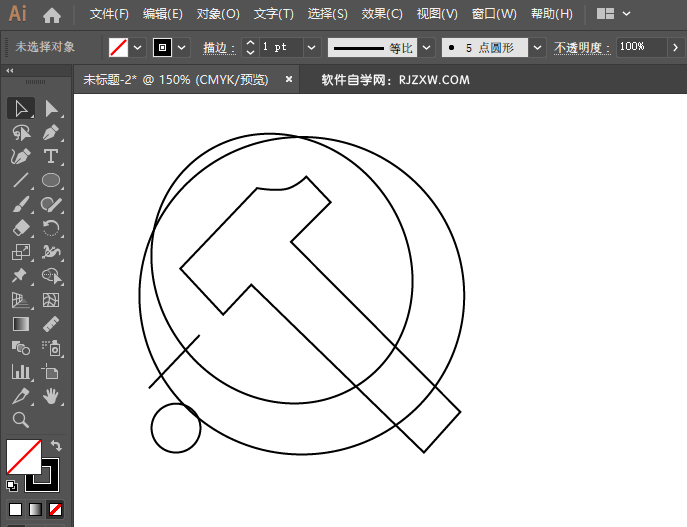Select the Mesh tool
Image resolution: width=687 pixels, height=527 pixels.
(x=51, y=300)
